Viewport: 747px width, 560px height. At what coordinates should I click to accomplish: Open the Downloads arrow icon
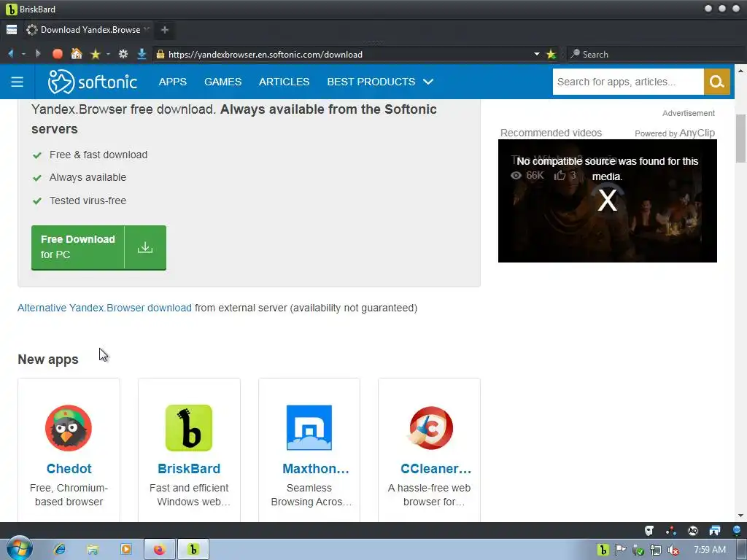click(142, 54)
